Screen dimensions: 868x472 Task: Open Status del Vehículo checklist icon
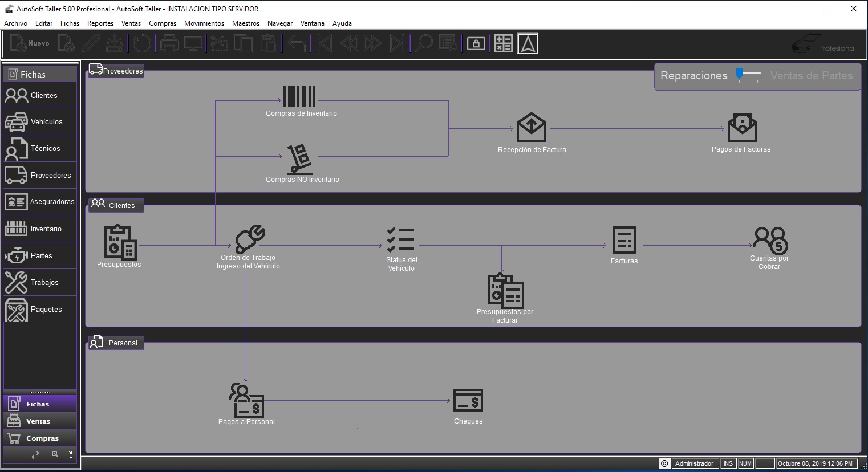(401, 239)
